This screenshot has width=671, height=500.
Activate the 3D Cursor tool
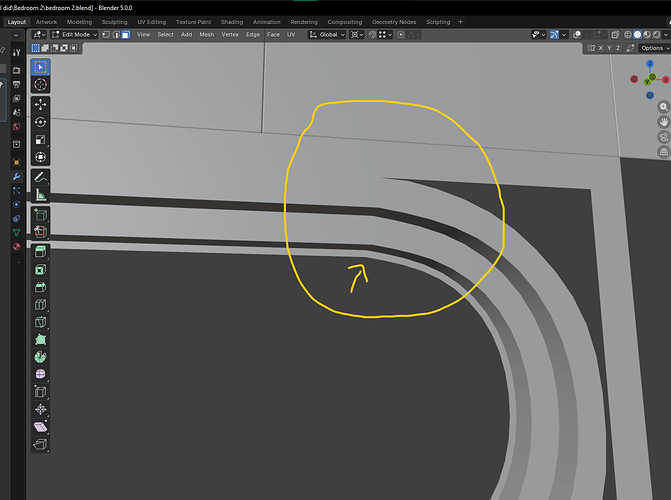click(41, 85)
